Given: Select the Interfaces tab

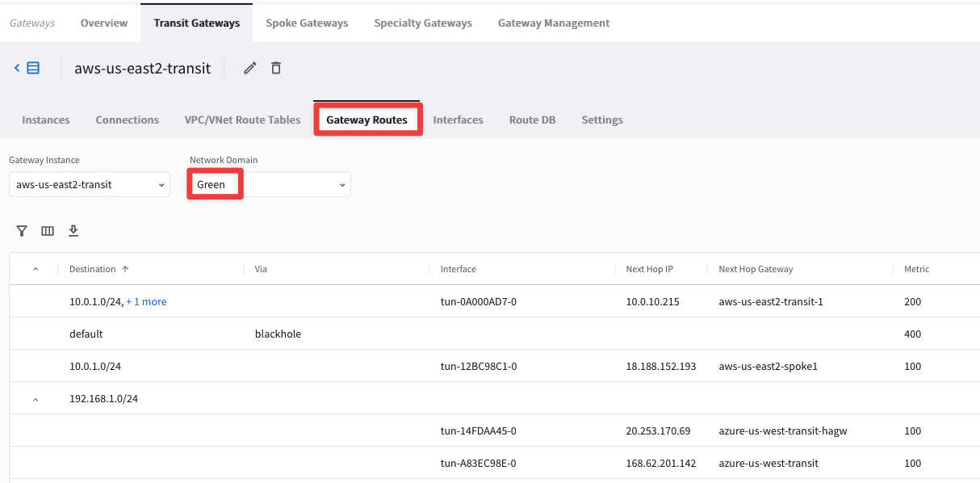Looking at the screenshot, I should click(458, 120).
